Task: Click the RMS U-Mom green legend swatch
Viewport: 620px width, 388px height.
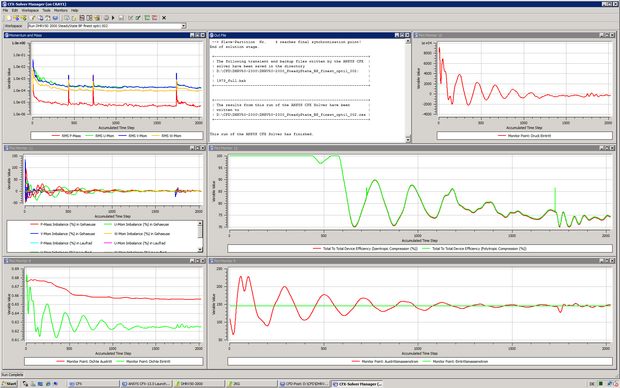Action: pos(89,136)
